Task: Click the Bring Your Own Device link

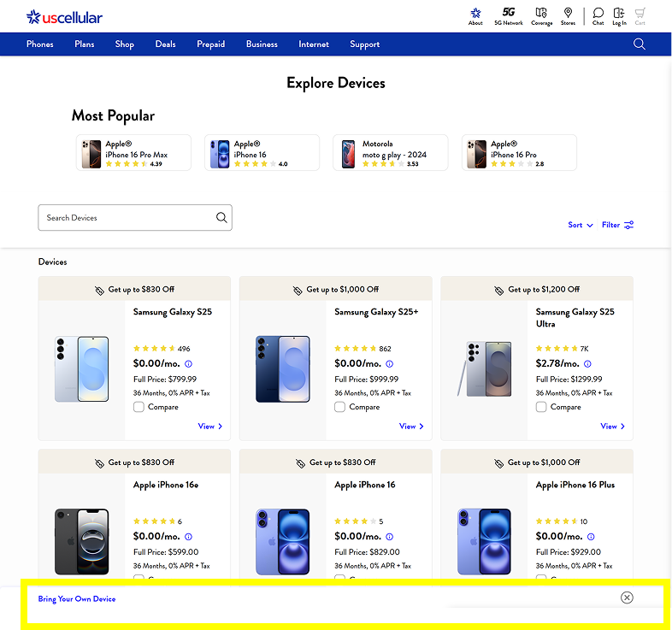Action: [77, 598]
